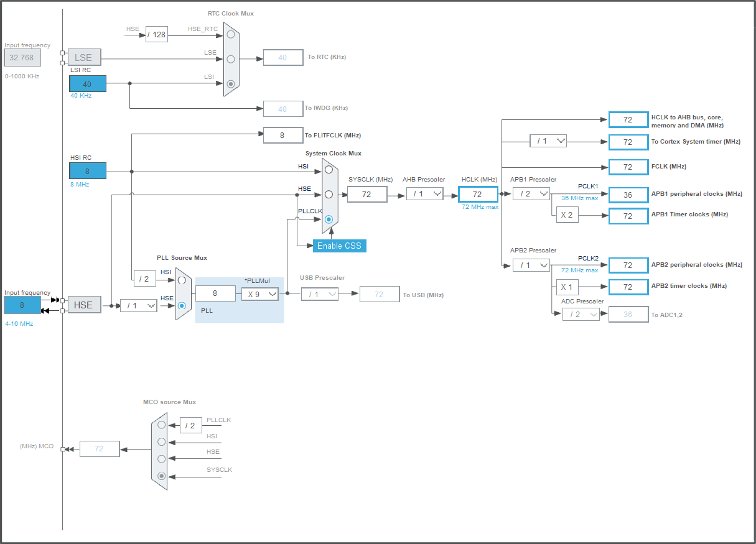756x544 pixels.
Task: Click the /2 PLLCLK divider in MCO mux
Action: pos(191,425)
